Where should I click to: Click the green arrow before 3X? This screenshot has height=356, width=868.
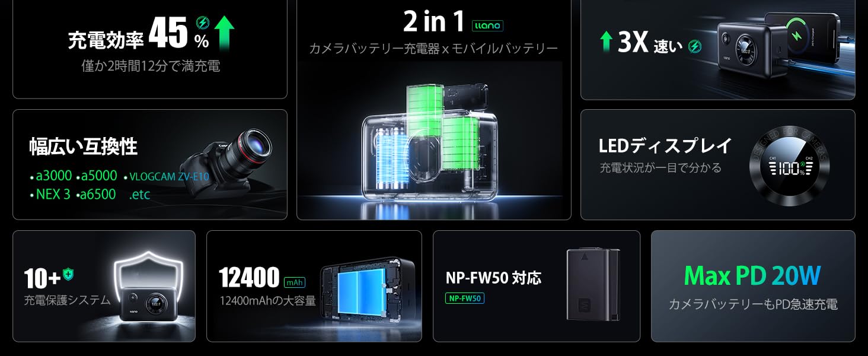(606, 42)
